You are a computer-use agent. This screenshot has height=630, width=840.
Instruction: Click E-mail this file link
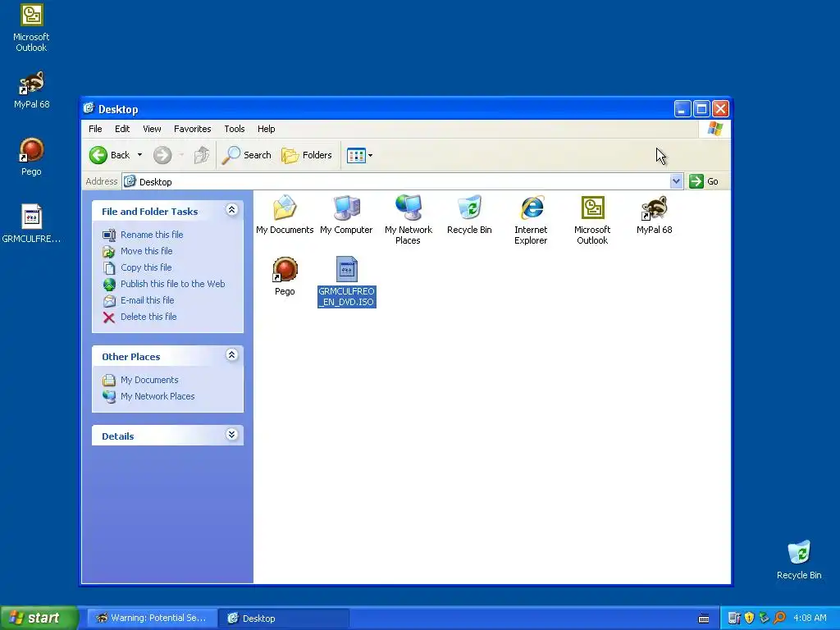coord(147,300)
